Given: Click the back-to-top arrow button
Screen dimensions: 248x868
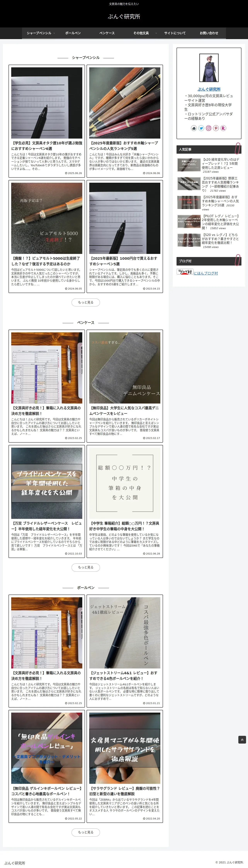Looking at the screenshot, I should tap(242, 740).
